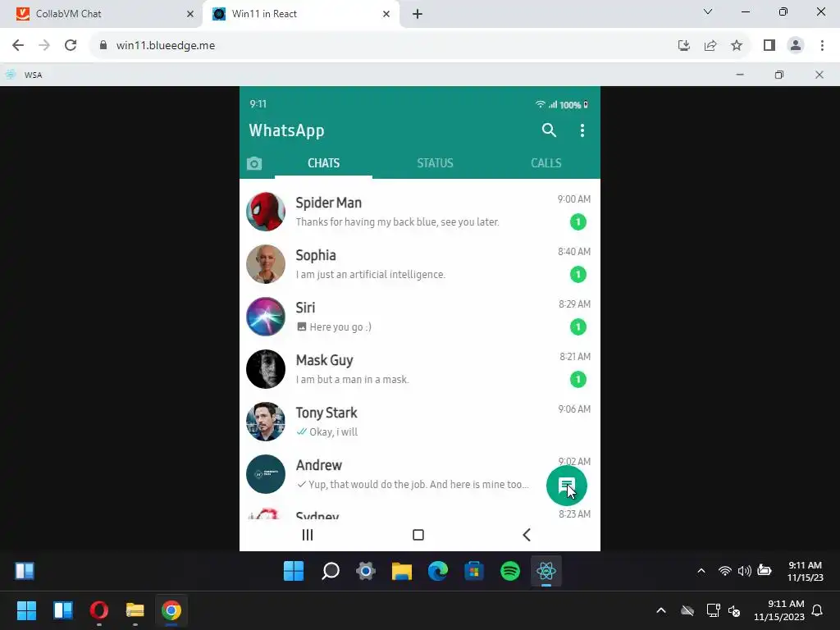The image size is (840, 630).
Task: Tap Android recent apps button
Action: pyautogui.click(x=308, y=535)
